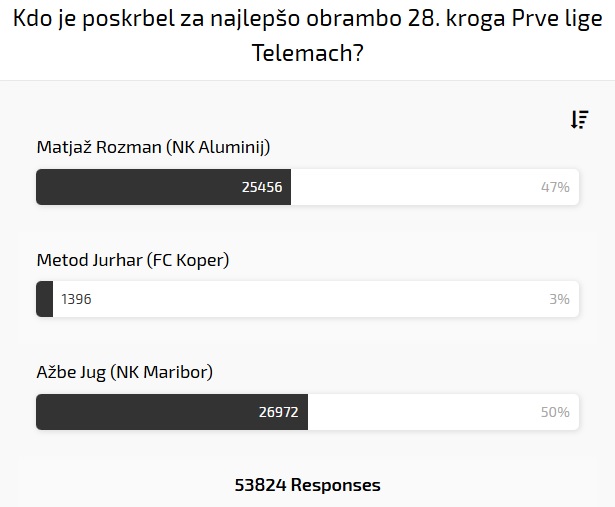Click the 26972 vote count
The image size is (615, 507).
pyautogui.click(x=279, y=412)
